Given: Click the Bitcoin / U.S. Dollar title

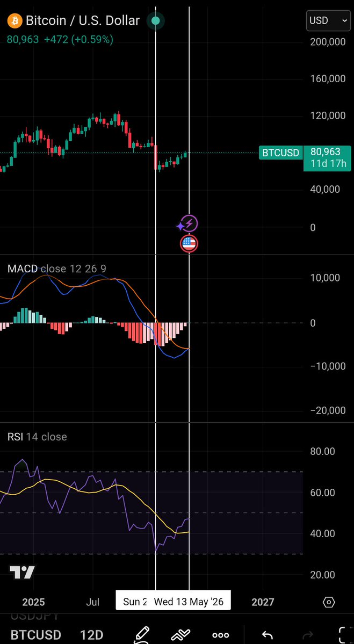Looking at the screenshot, I should click(x=83, y=20).
